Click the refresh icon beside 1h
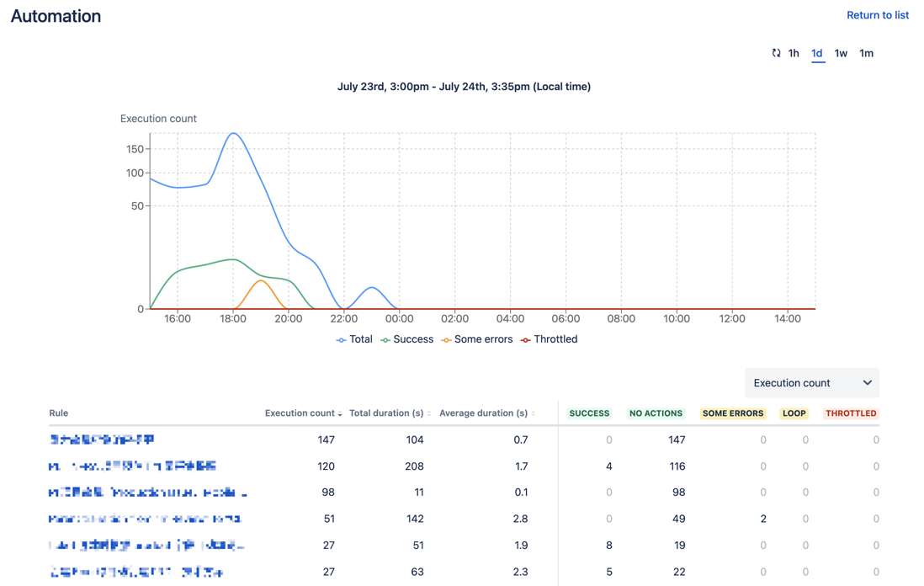 coord(776,53)
